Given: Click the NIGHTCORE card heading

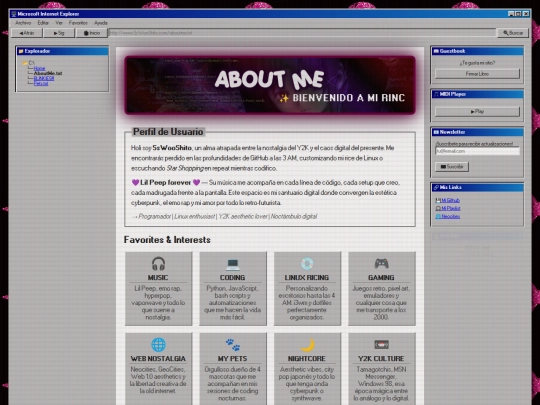Looking at the screenshot, I should point(307,359).
